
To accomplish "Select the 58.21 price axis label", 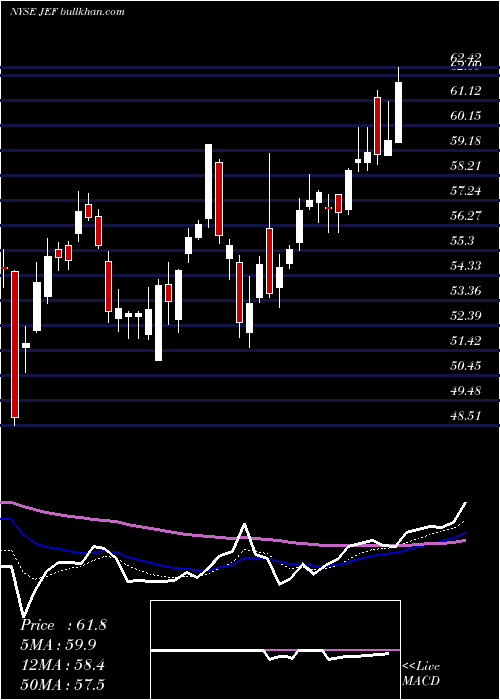I will point(466,166).
